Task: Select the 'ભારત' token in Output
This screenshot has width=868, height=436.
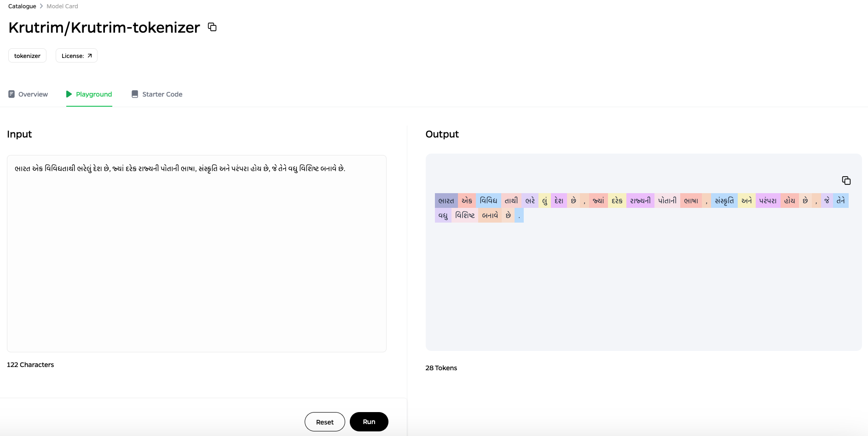Action: point(446,201)
